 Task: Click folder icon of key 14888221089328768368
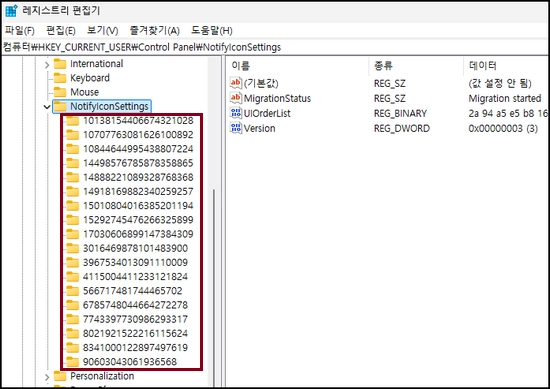[x=73, y=177]
